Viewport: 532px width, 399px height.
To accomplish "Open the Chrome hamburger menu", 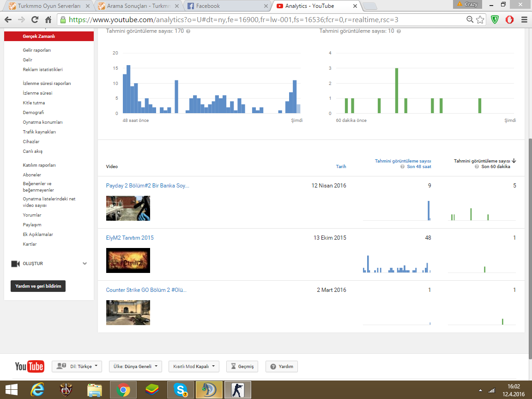I will [524, 20].
